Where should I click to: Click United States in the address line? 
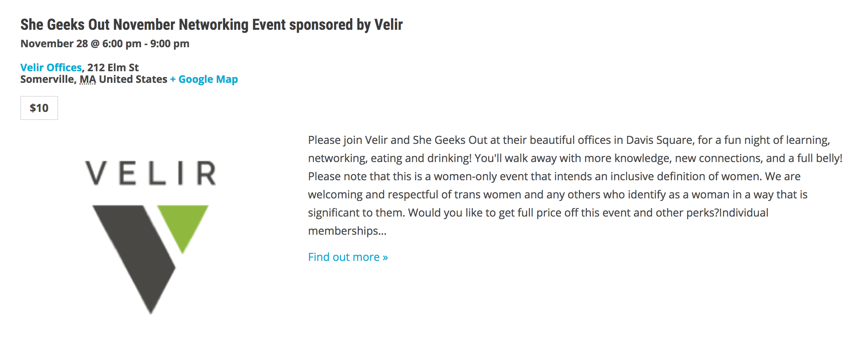pos(133,79)
